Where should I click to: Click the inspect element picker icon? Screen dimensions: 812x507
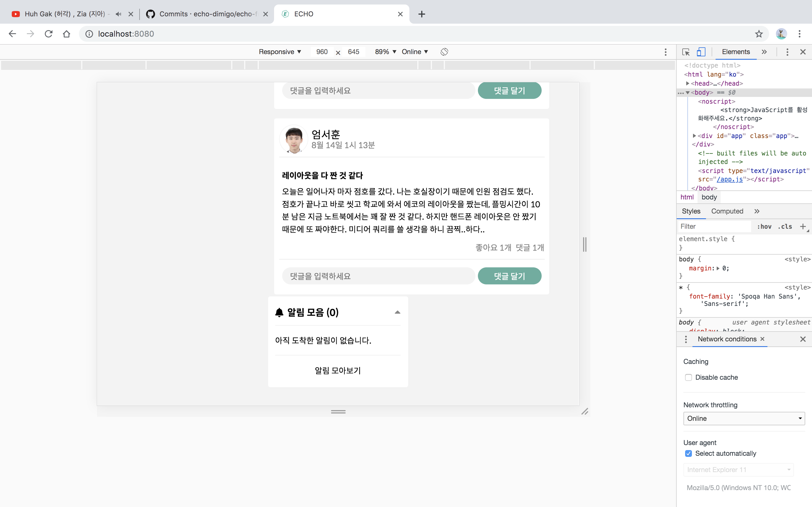coord(686,52)
